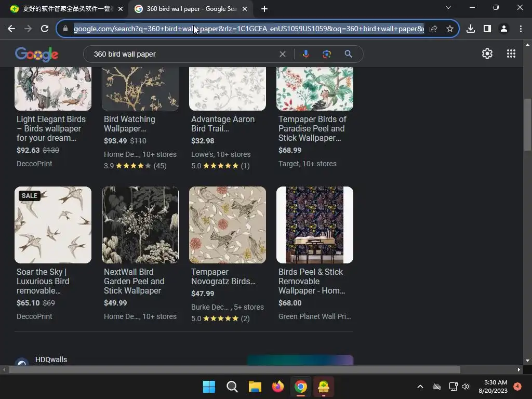Reload the current page
Screen dimensions: 532x399
[x=45, y=29]
